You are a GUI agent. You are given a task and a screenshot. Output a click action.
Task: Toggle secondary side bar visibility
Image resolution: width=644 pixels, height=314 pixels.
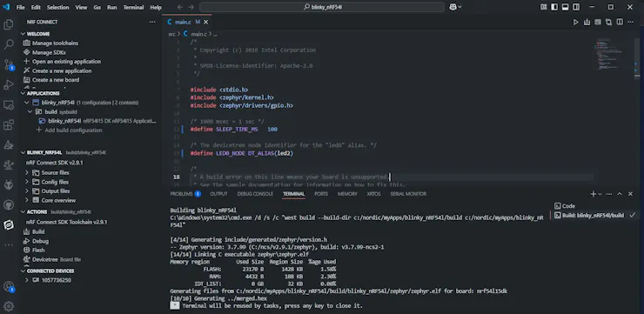pos(576,7)
